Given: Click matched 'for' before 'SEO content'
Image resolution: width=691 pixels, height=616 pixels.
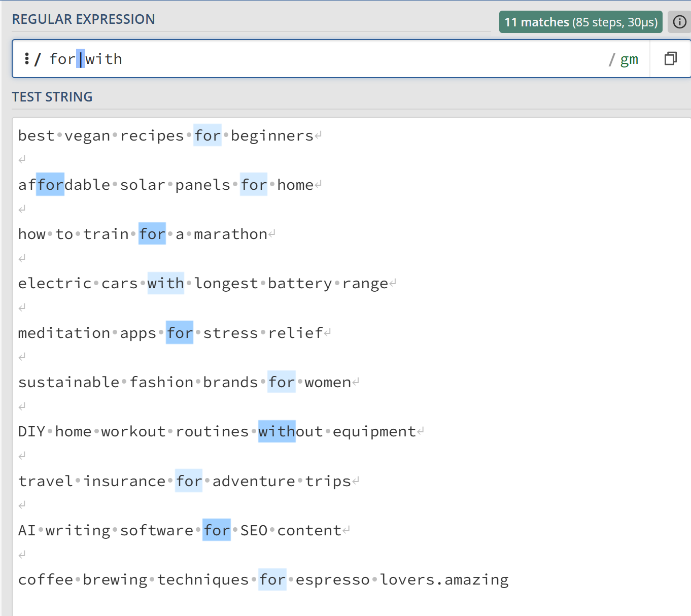Looking at the screenshot, I should [217, 530].
